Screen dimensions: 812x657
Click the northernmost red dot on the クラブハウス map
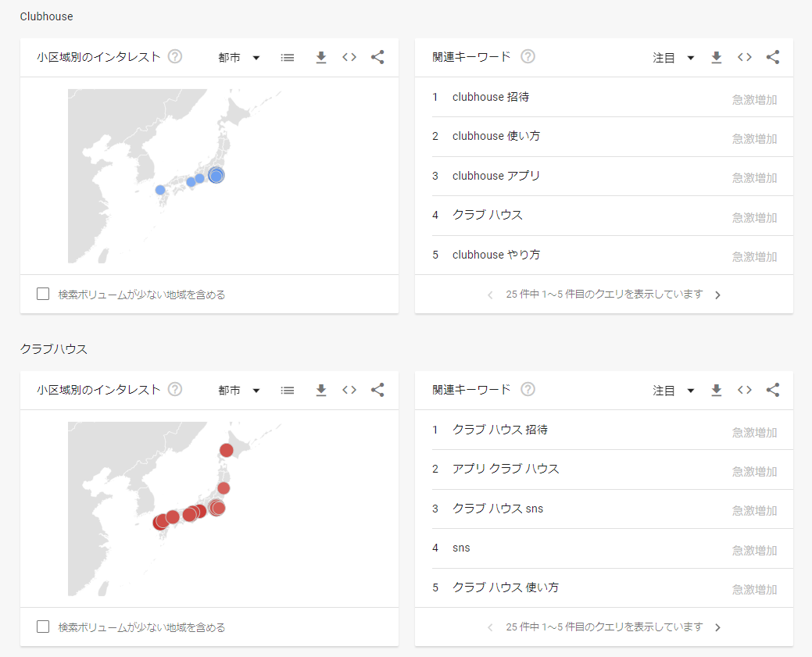pos(227,451)
